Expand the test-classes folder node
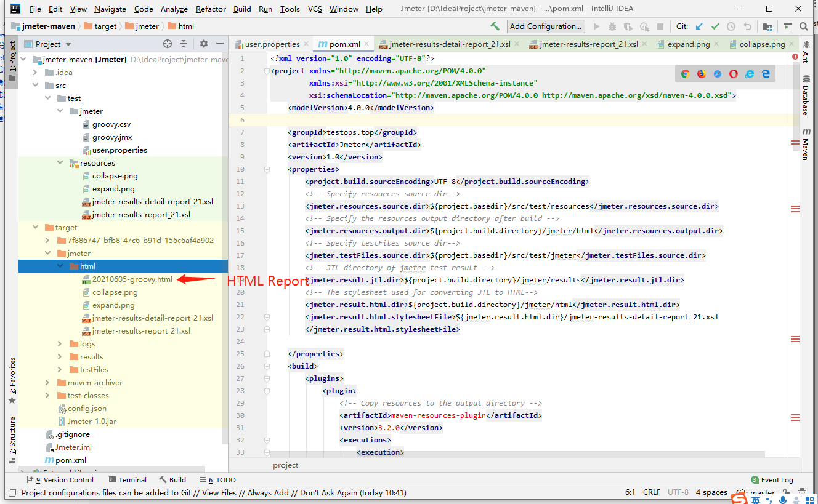Image resolution: width=818 pixels, height=504 pixels. 47,396
